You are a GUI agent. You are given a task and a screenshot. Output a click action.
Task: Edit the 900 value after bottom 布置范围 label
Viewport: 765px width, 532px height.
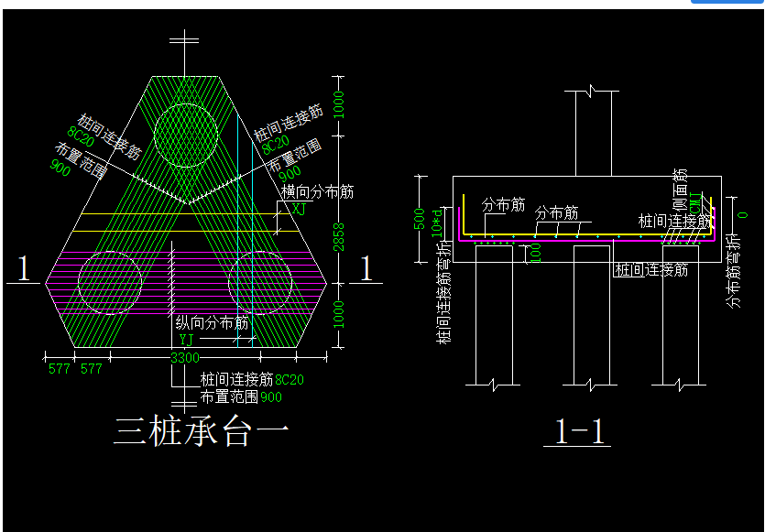pos(271,396)
